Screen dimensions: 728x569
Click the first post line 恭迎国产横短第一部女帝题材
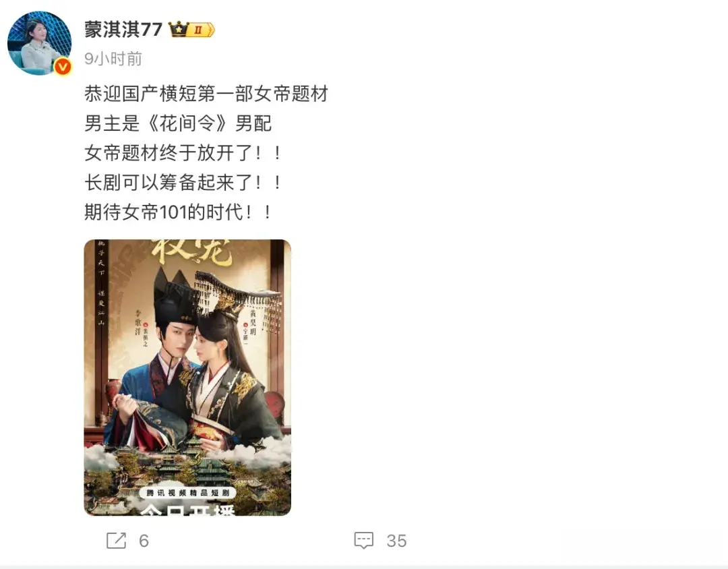[206, 93]
